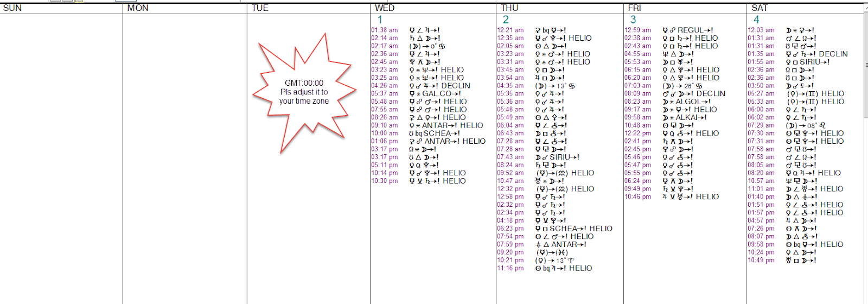The height and width of the screenshot is (304, 868).
Task: Select Friday's 12:22 pm HELIO event
Action: click(672, 134)
